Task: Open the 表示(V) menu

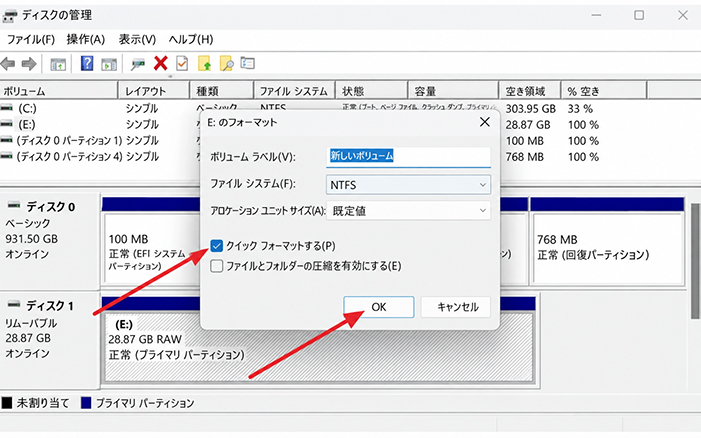Action: [x=137, y=40]
